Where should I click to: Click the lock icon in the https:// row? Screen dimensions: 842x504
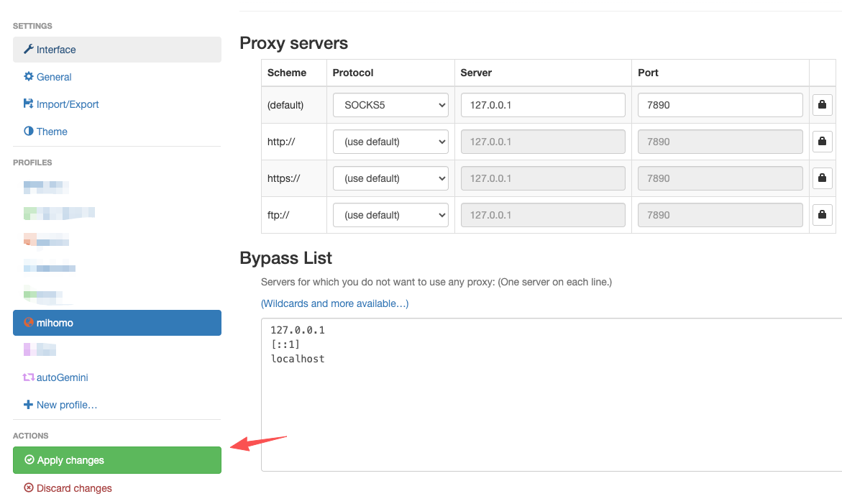coord(822,178)
